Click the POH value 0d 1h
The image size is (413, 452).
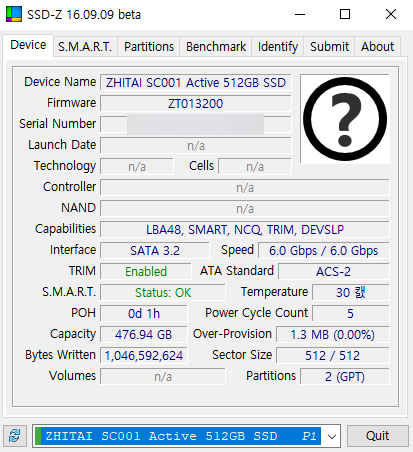click(x=144, y=314)
